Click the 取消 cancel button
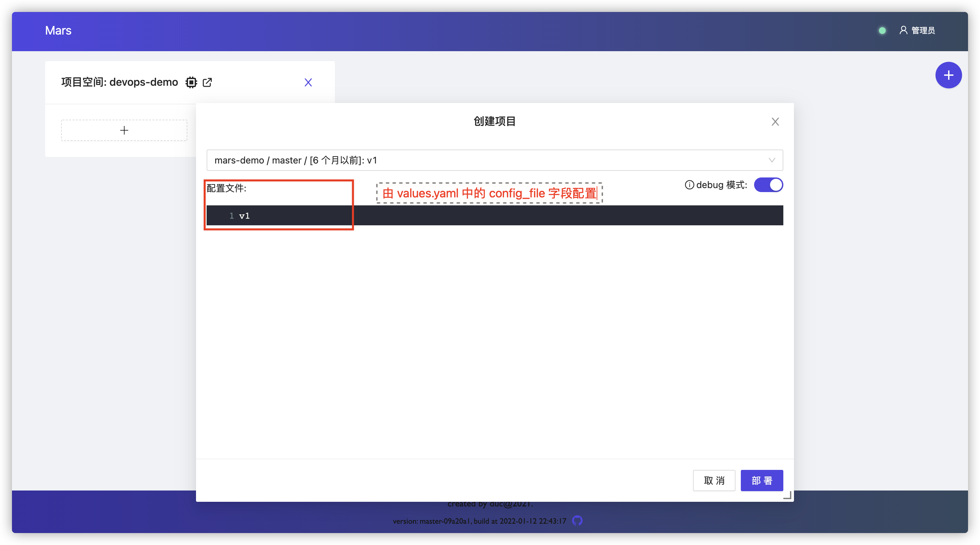 click(x=714, y=480)
